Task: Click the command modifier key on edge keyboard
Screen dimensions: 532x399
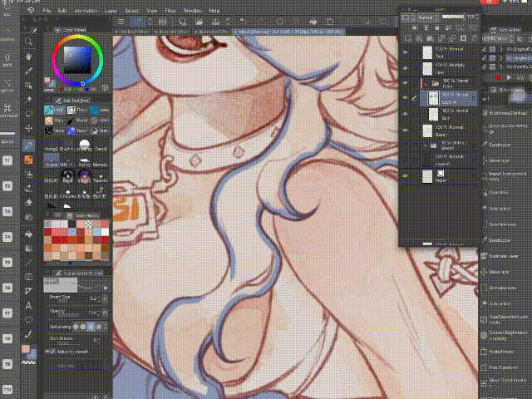Action: (7, 111)
